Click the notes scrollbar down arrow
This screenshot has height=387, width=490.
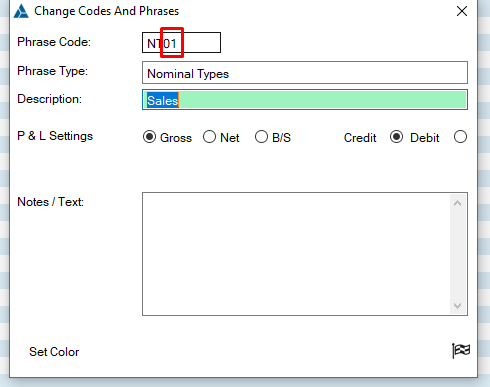(457, 305)
